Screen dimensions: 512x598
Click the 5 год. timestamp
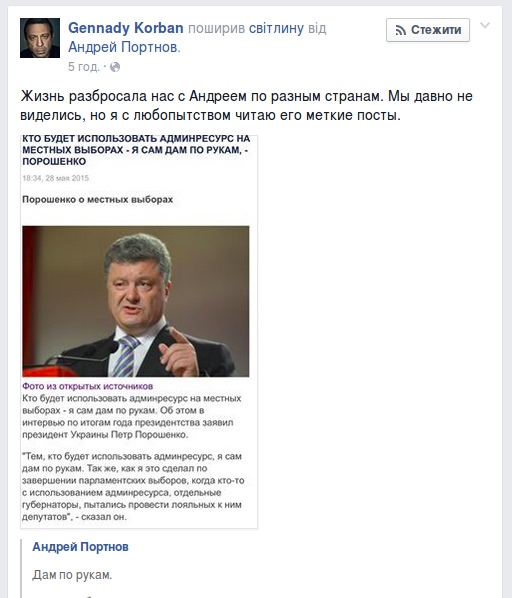click(x=83, y=67)
